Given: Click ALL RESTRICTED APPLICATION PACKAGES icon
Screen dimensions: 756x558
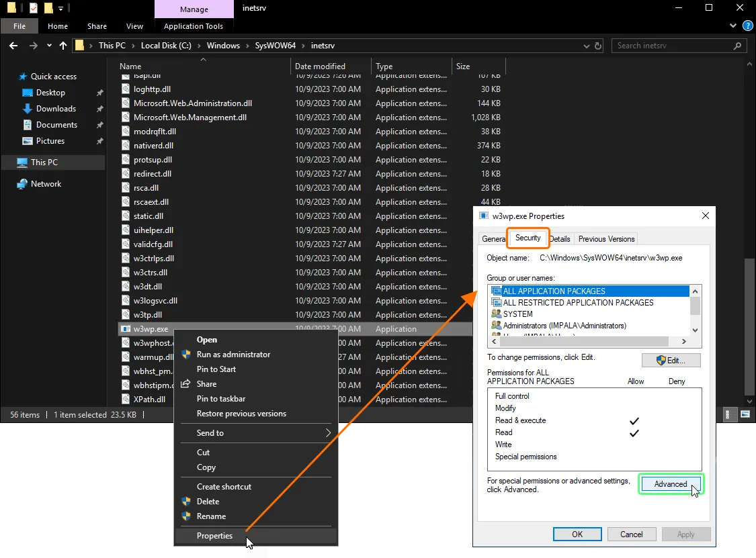Looking at the screenshot, I should pos(496,303).
